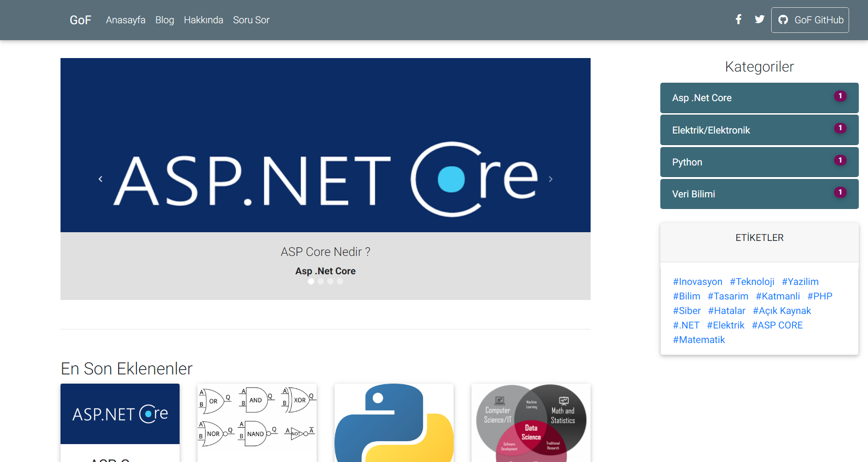Click the #Matematik tag
Image resolution: width=868 pixels, height=462 pixels.
pos(699,340)
